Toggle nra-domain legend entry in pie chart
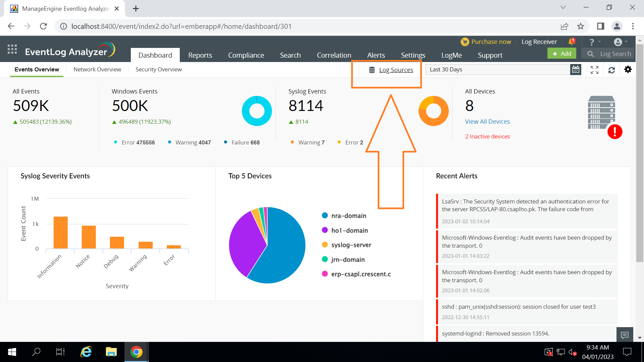The width and height of the screenshot is (644, 362). (348, 216)
